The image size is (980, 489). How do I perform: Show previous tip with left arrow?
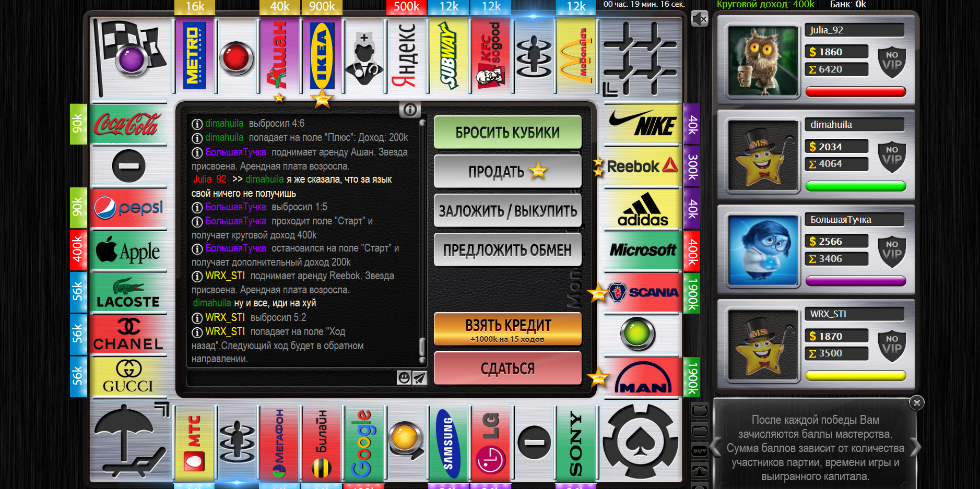point(716,447)
